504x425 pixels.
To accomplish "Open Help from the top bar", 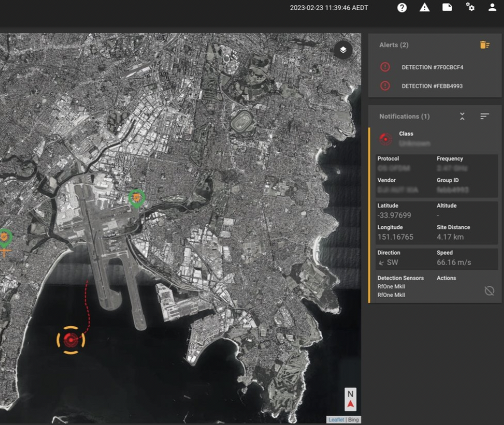I will coord(401,7).
